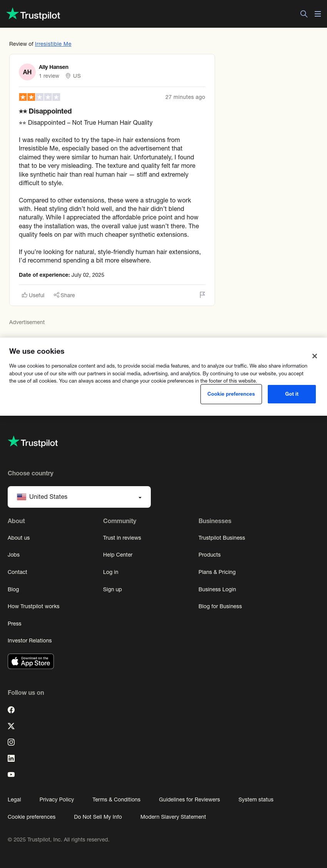Viewport: 327px width, 868px height.
Task: Open Jobs footer link
Action: tap(13, 555)
